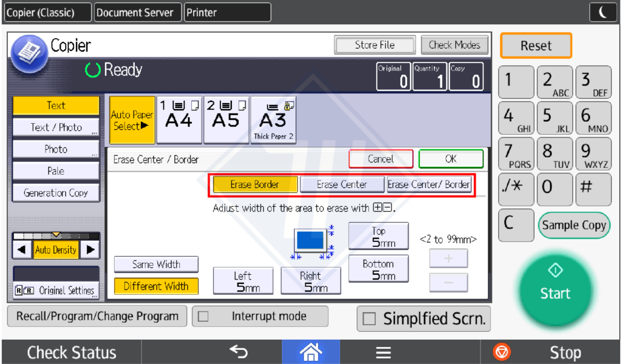Tap number key 4 GHI

[516, 118]
